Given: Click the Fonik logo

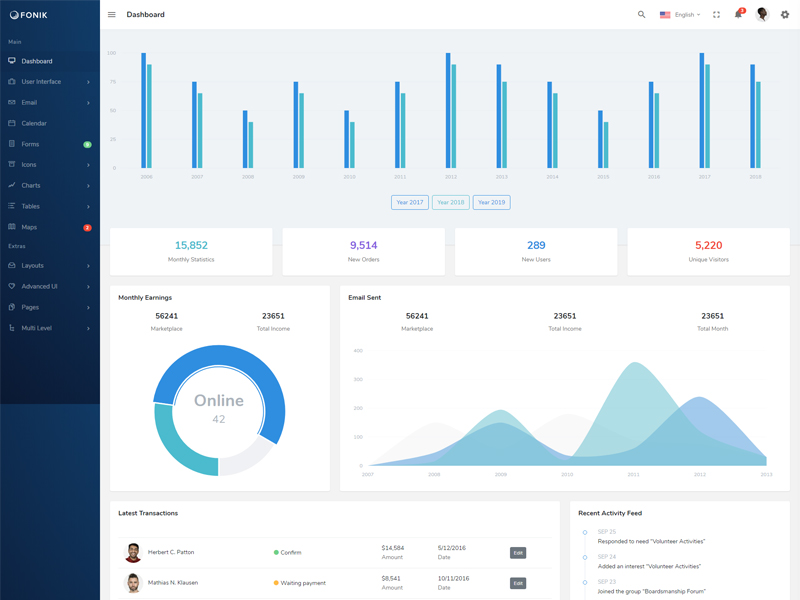Looking at the screenshot, I should 29,15.
